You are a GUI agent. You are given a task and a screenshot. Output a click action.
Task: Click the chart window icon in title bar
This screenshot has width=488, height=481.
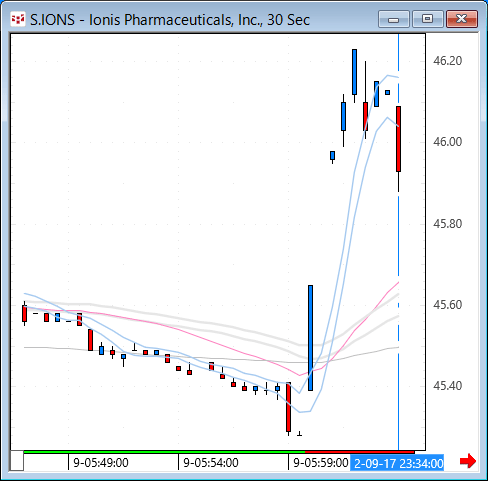(18, 19)
